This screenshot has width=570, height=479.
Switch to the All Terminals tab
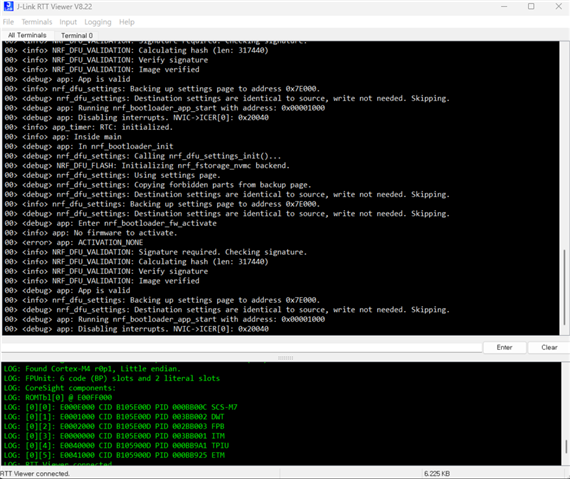pos(27,35)
